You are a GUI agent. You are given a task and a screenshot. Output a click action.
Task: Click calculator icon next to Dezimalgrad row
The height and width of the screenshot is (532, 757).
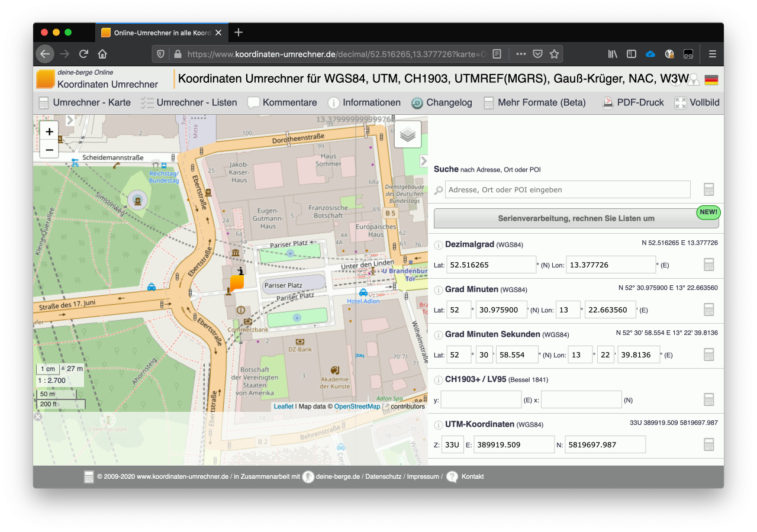pos(708,265)
